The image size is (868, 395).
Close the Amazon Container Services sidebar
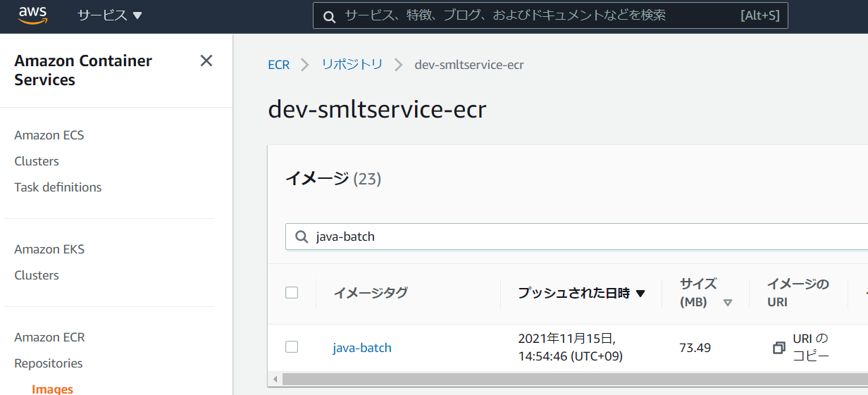(x=206, y=61)
